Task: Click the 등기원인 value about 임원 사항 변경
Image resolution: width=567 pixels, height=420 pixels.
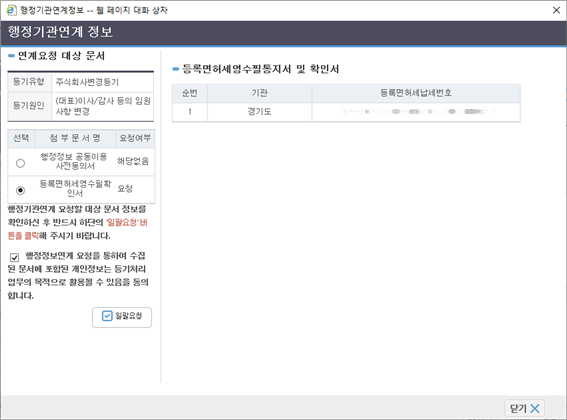Action: tap(103, 106)
